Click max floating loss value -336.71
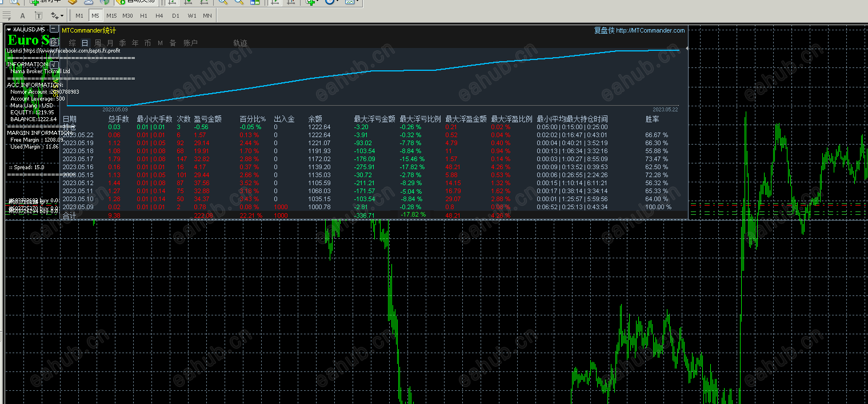The width and height of the screenshot is (868, 404). click(x=365, y=215)
